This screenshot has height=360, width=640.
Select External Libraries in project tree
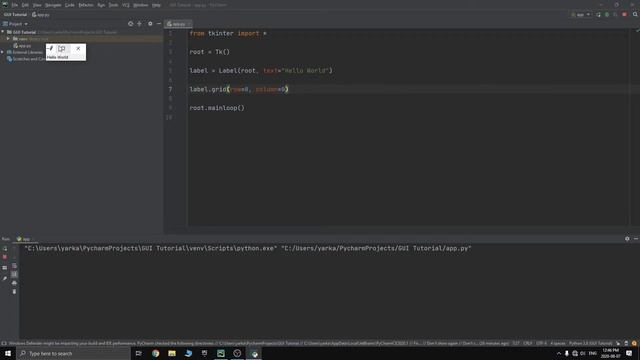click(x=24, y=52)
